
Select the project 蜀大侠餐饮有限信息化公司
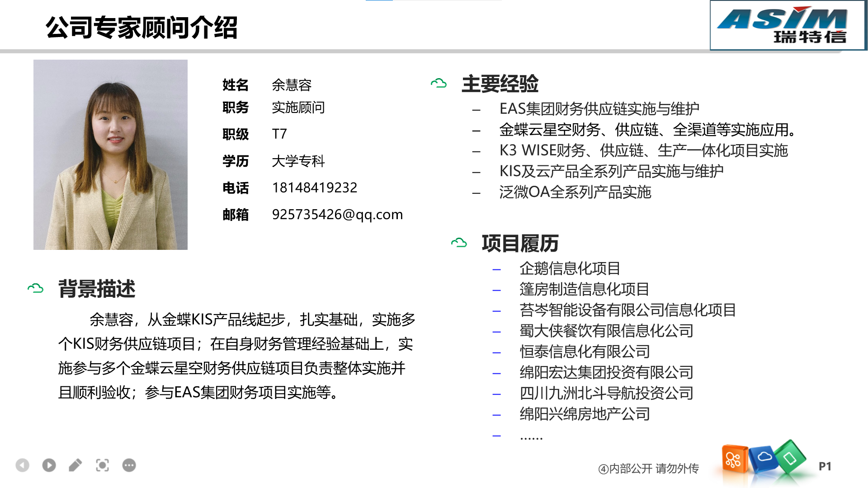tap(606, 331)
